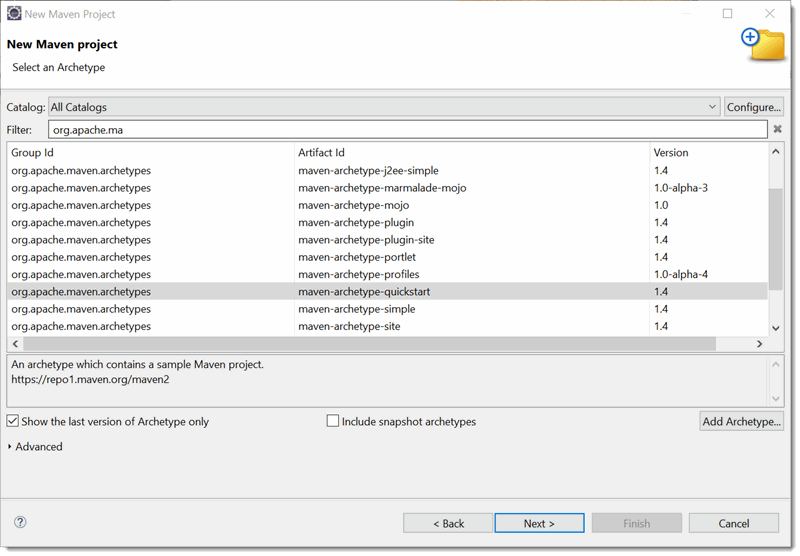Viewport: 800px width, 556px height.
Task: Maximize the New Maven Project window
Action: (728, 14)
